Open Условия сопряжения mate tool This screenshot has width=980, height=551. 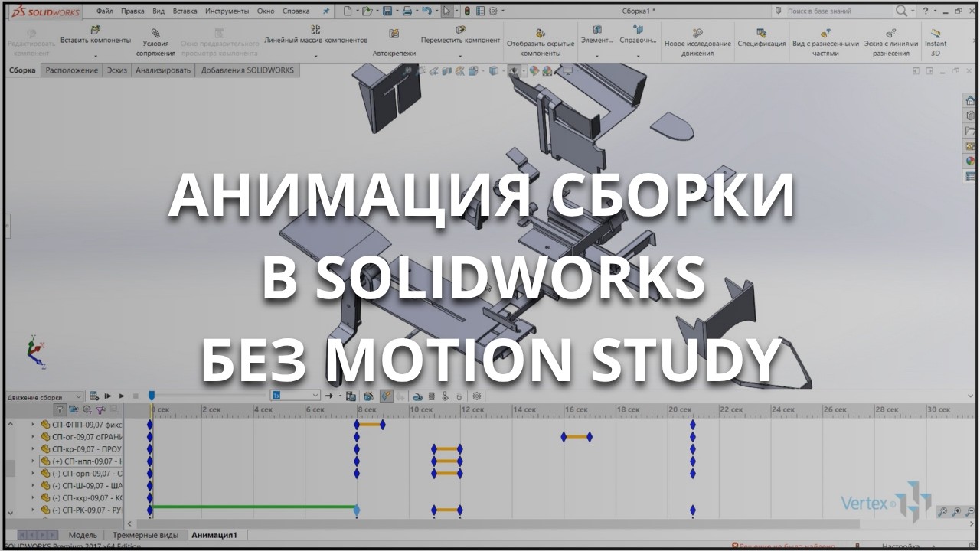pyautogui.click(x=155, y=43)
